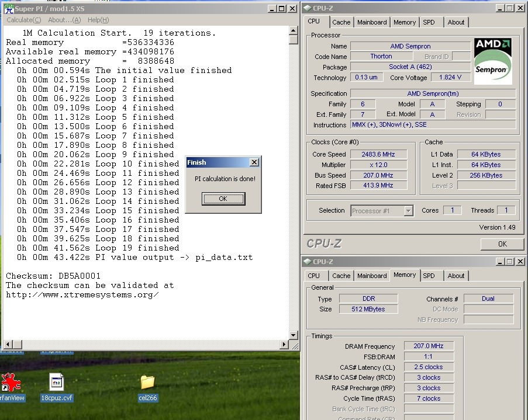This screenshot has width=528, height=420.
Task: Click the DRAM Frequency value field
Action: (x=429, y=346)
